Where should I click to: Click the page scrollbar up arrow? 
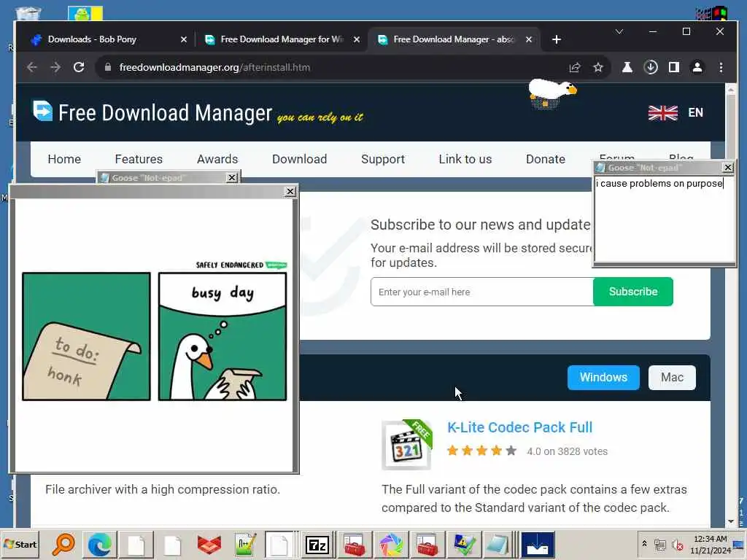click(x=731, y=88)
